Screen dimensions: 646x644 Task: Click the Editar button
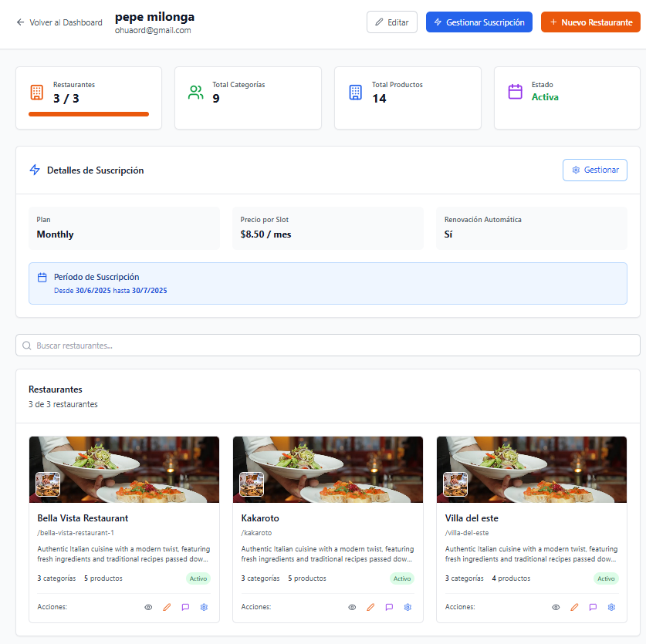click(392, 22)
